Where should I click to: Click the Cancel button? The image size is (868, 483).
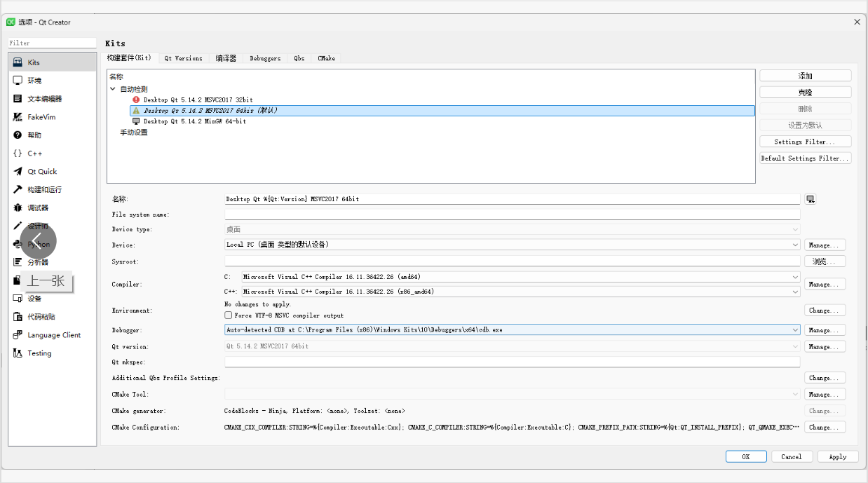(x=792, y=456)
